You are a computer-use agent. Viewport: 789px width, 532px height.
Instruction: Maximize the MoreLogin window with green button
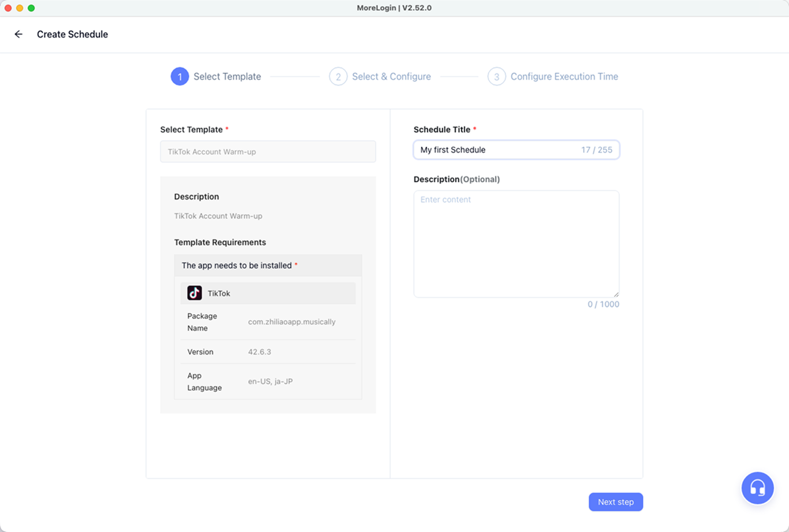[x=31, y=8]
